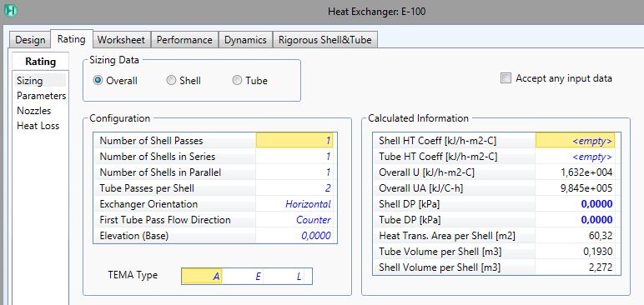The height and width of the screenshot is (305, 644).
Task: Select Shell Volume per Shell value 2,272
Action: (x=575, y=267)
